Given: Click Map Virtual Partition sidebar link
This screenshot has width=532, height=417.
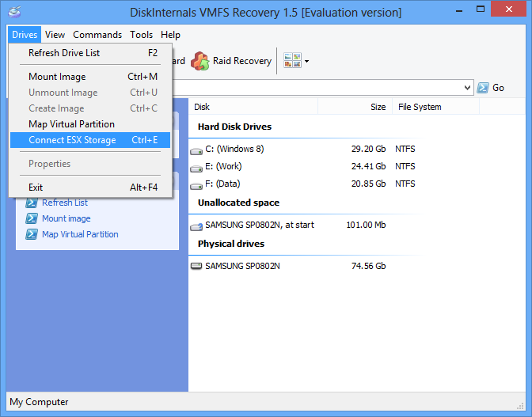Looking at the screenshot, I should coord(80,234).
